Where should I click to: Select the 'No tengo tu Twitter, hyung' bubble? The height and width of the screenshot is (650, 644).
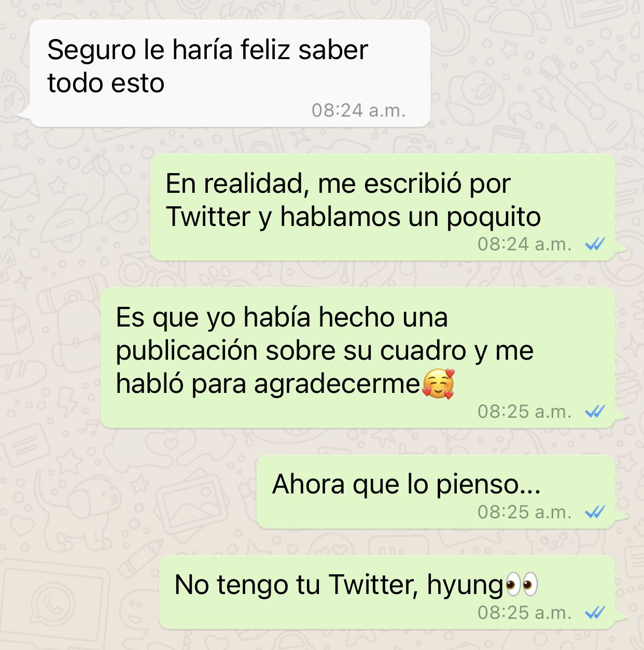pyautogui.click(x=387, y=592)
